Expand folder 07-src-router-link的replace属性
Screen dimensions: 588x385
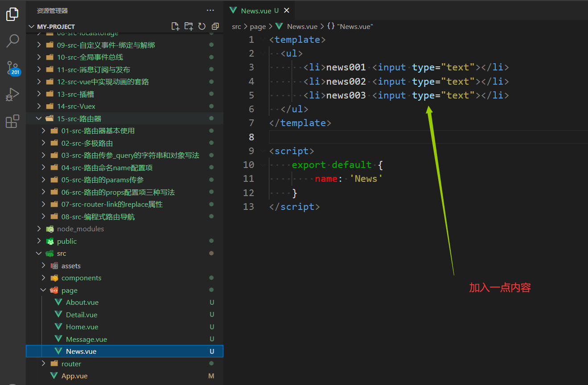(x=125, y=204)
